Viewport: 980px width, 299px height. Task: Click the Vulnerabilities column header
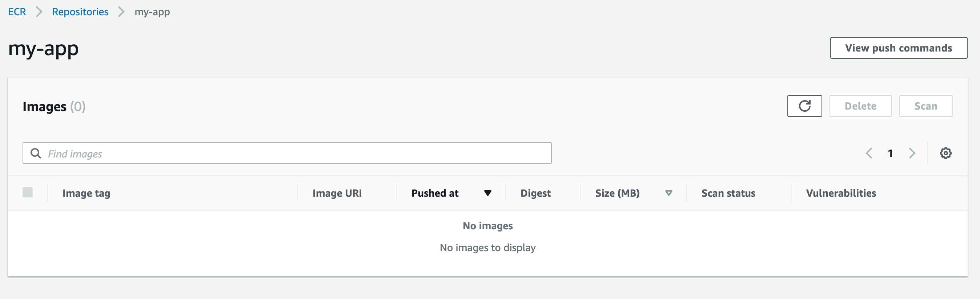(841, 193)
